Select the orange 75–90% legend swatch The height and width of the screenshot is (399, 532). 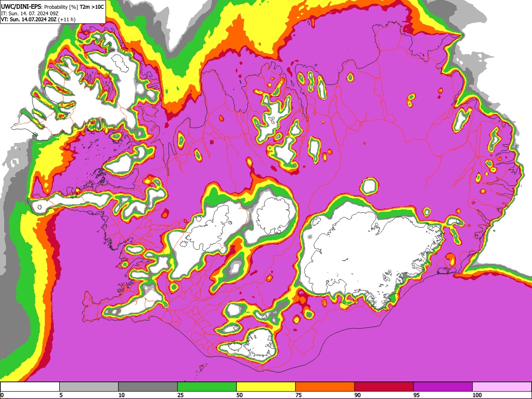click(325, 387)
